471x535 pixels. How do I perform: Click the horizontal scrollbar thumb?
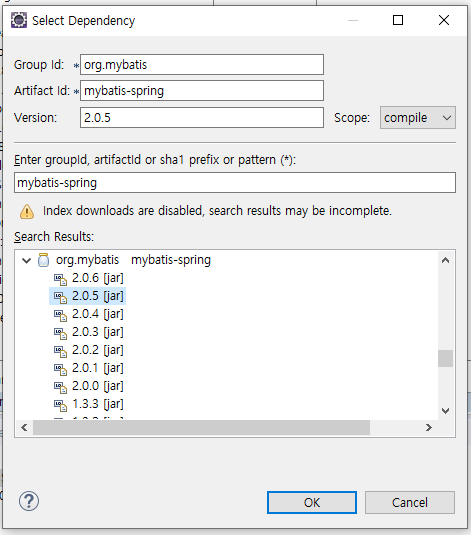(201, 428)
